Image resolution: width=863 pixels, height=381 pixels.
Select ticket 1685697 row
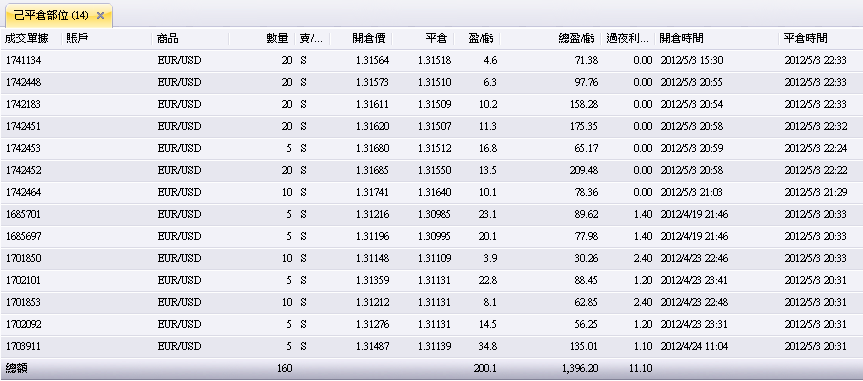[432, 237]
